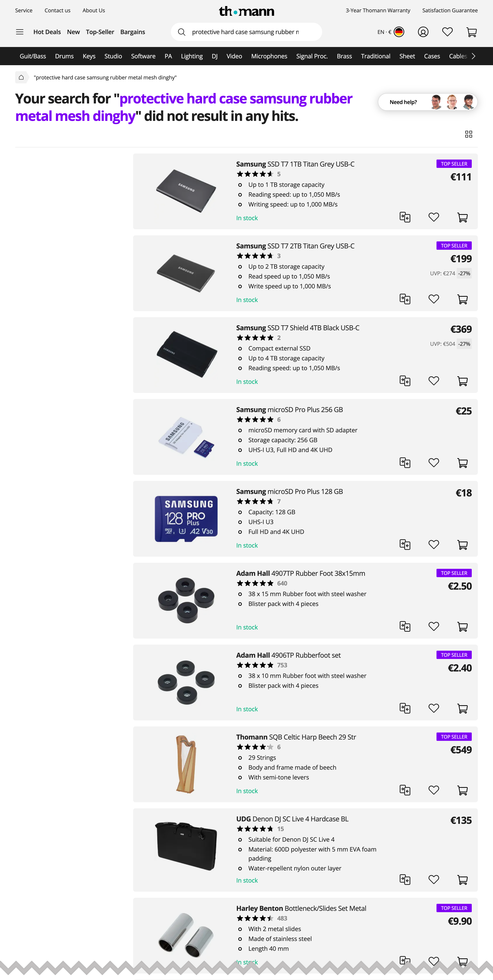Compare the Samsung SSD T7 1TB
Screen dimensions: 493x980
tap(405, 217)
